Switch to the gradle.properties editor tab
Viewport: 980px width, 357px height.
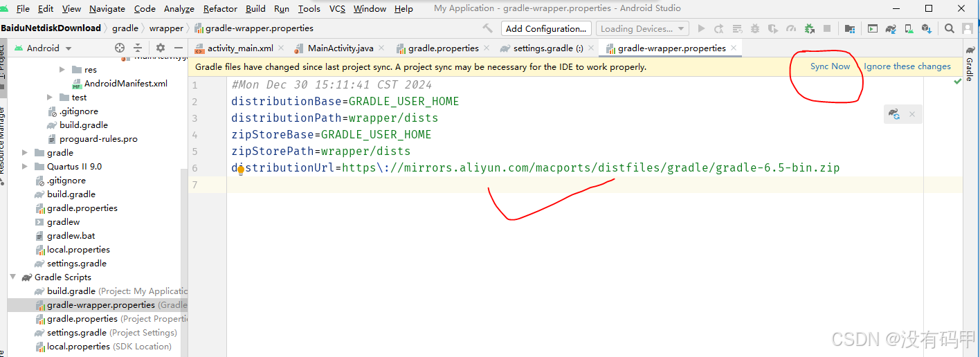(x=444, y=48)
